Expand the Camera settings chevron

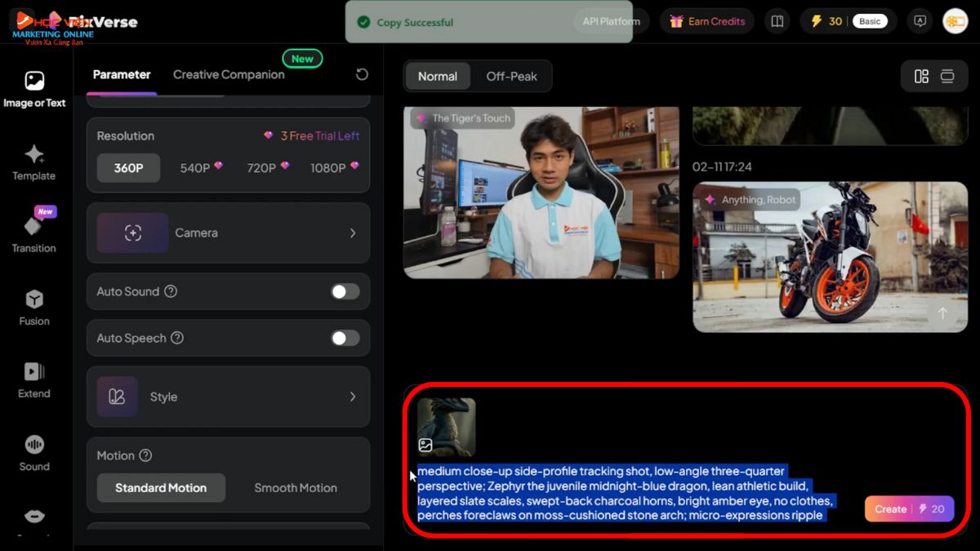(353, 233)
